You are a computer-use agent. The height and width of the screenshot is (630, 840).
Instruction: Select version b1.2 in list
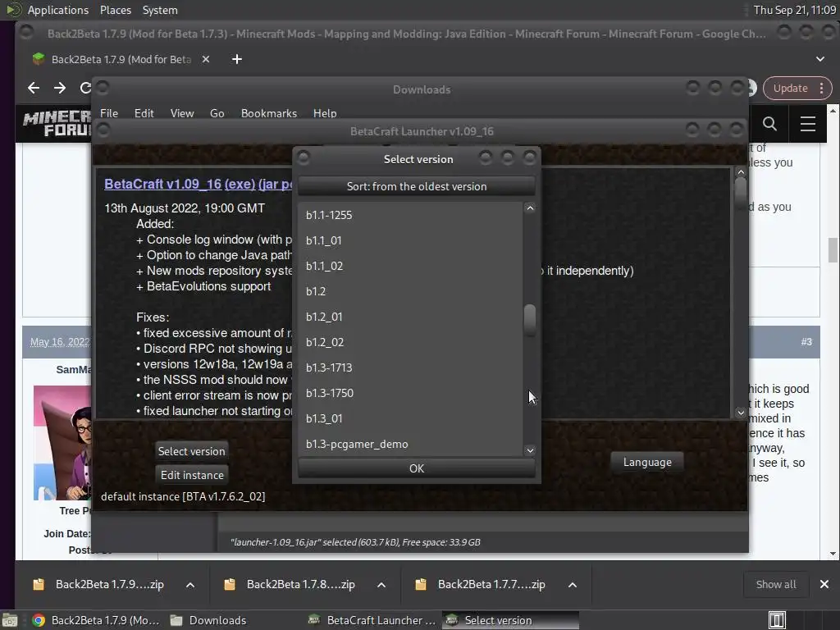click(410, 291)
